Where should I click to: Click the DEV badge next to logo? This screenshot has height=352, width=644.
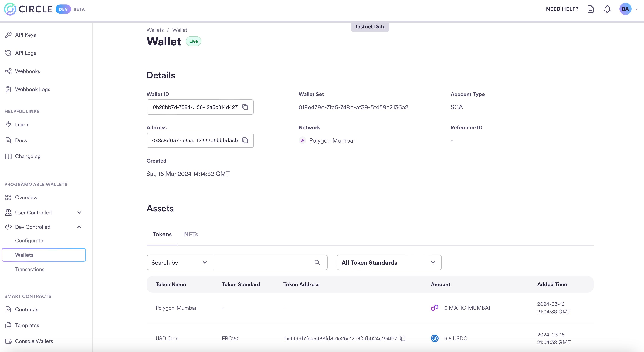point(63,9)
